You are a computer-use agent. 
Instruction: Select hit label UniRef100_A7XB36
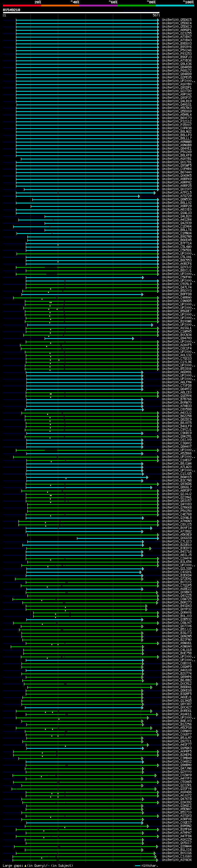tap(177, 61)
